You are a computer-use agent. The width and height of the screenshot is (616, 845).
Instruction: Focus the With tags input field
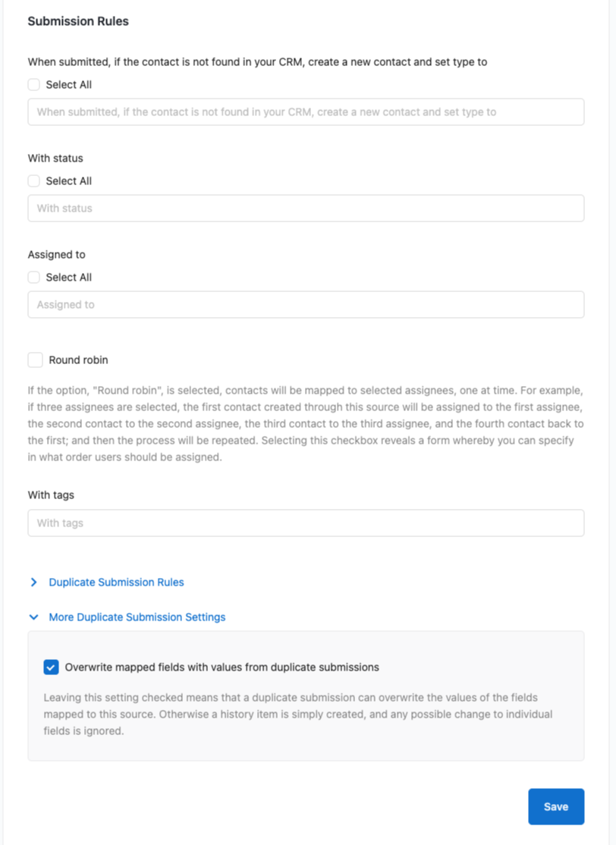[x=306, y=523]
